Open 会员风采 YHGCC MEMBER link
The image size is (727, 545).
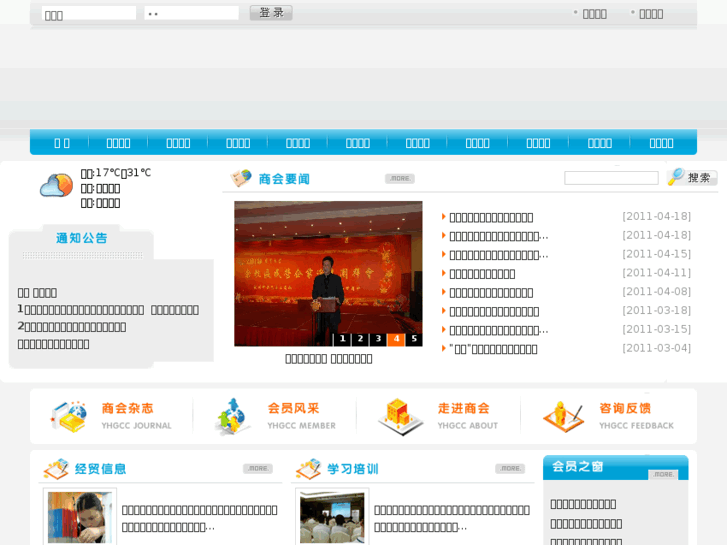(x=301, y=416)
